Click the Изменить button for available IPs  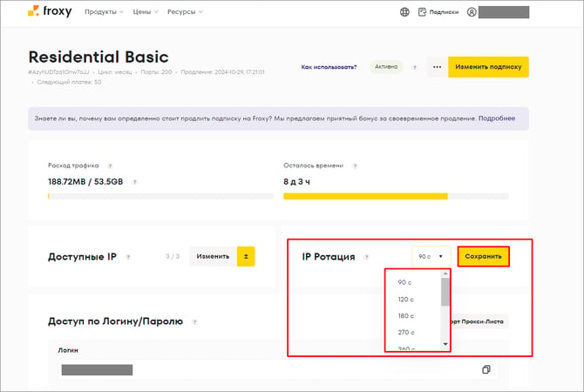pos(213,256)
